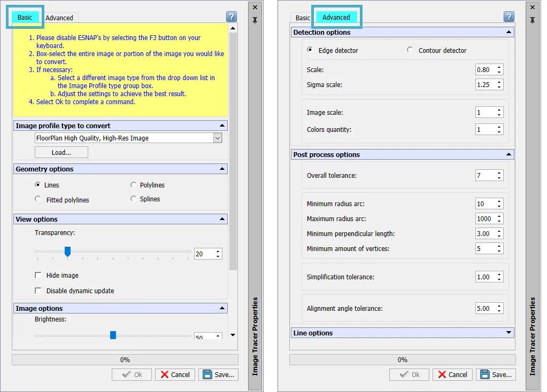This screenshot has height=392, width=547.
Task: Click the Transparency slider handle
Action: pos(67,252)
